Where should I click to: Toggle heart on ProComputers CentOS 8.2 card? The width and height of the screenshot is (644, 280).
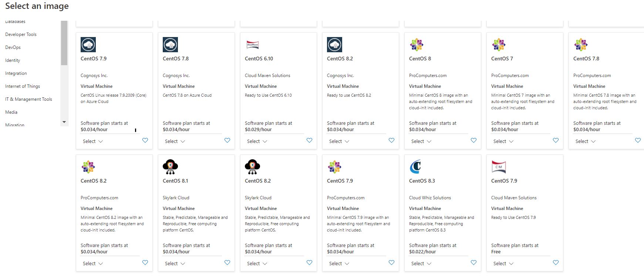click(145, 263)
